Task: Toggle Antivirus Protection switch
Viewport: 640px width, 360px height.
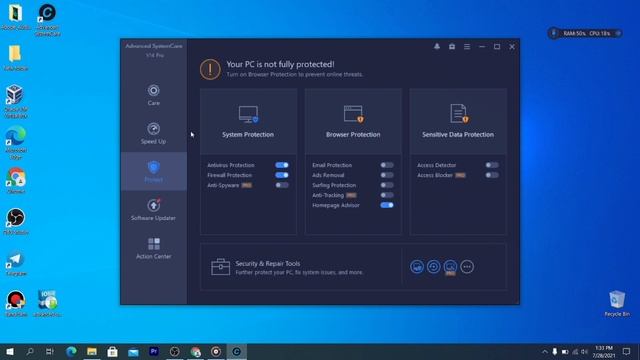Action: click(282, 165)
